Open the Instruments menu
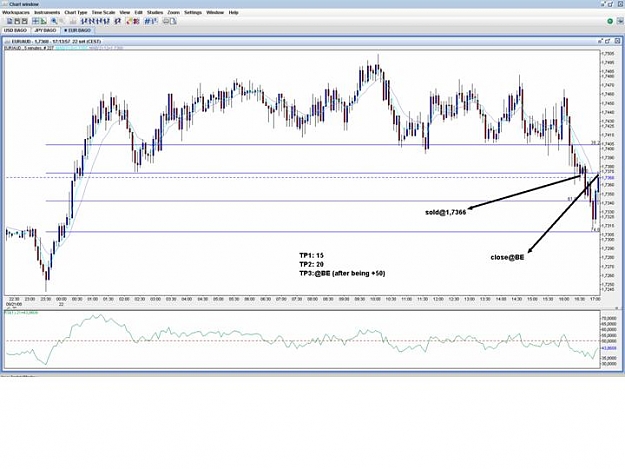Viewport: 625px width, 469px height. pyautogui.click(x=47, y=12)
